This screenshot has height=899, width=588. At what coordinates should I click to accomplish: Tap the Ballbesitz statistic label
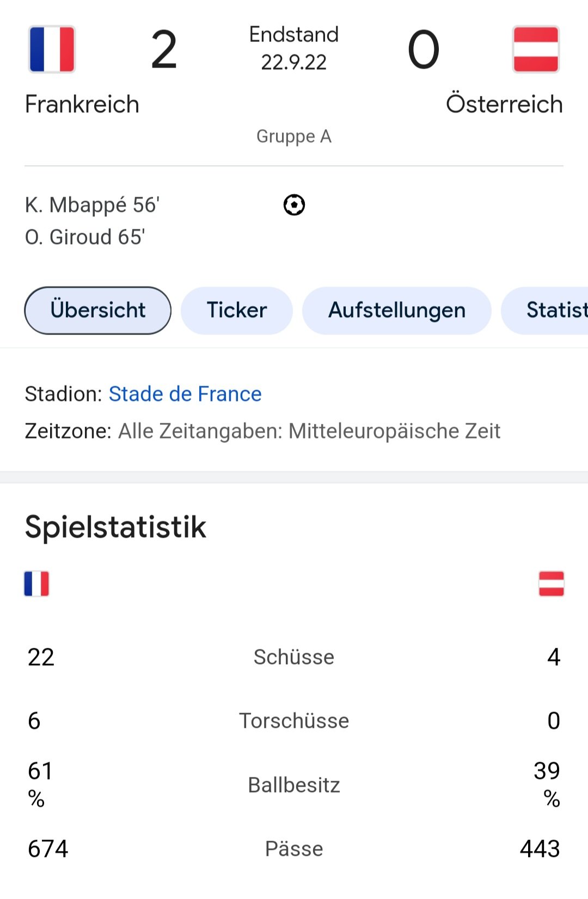[294, 785]
